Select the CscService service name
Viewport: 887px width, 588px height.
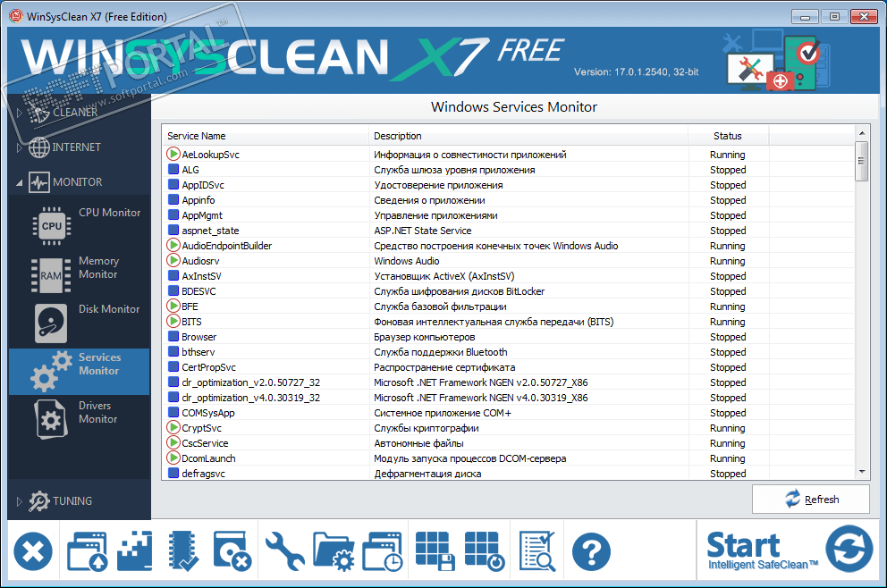tap(205, 443)
